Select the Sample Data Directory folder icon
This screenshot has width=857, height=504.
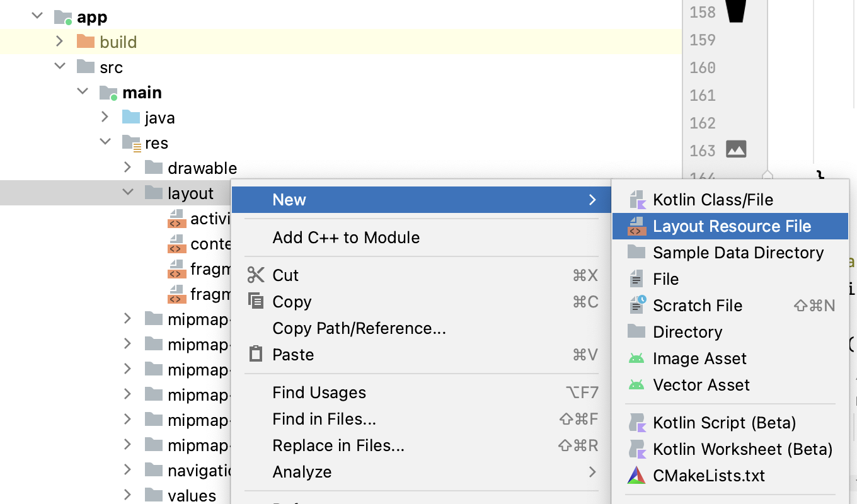pos(638,252)
